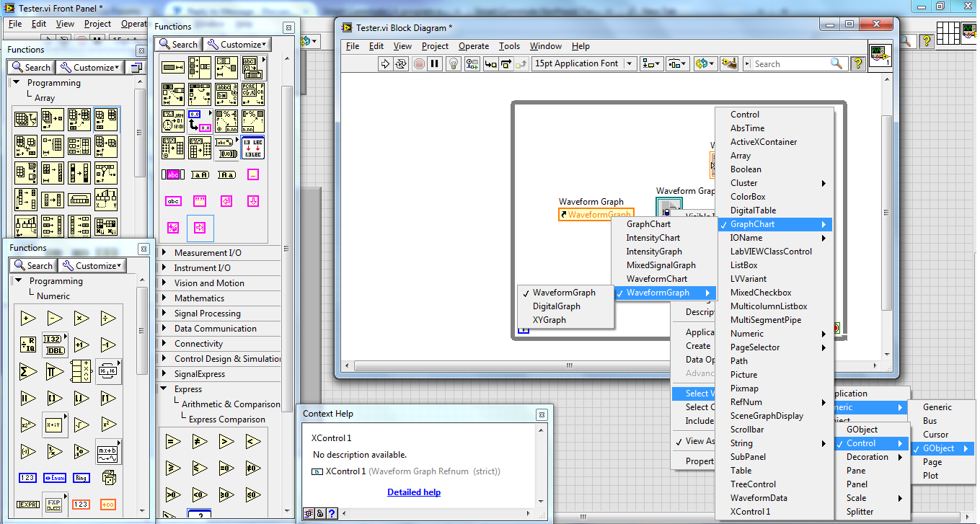The height and width of the screenshot is (524, 980).
Task: Open the Align Objects dropdown
Action: pos(652,63)
